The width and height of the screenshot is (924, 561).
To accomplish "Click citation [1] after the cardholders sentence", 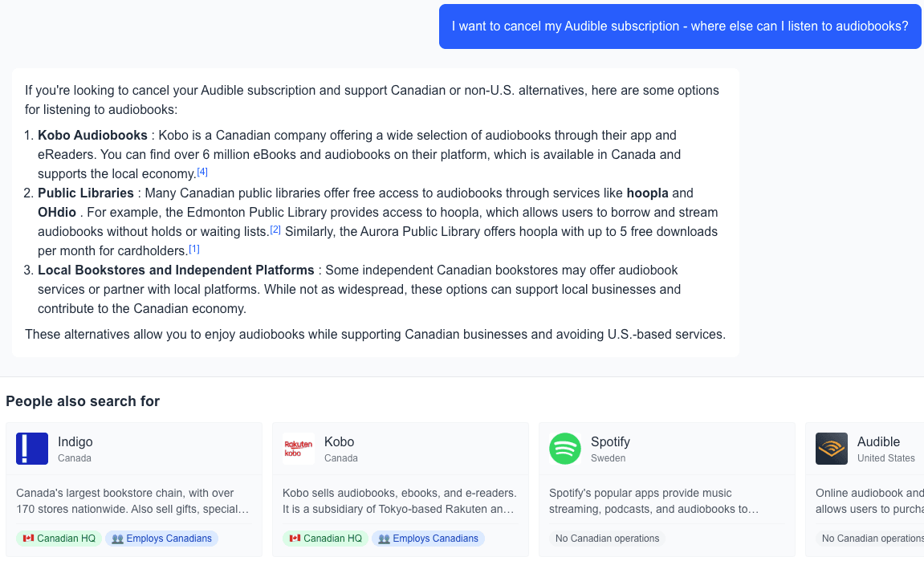I will (193, 249).
